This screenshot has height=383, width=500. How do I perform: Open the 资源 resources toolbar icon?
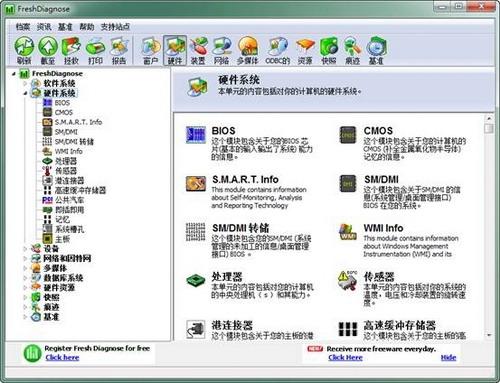pos(305,50)
